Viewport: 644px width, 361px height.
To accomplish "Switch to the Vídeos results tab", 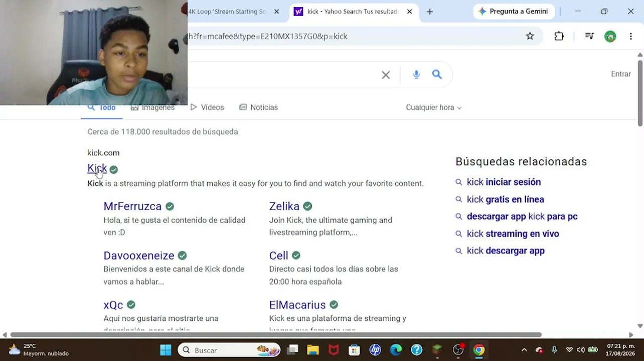I will (207, 107).
